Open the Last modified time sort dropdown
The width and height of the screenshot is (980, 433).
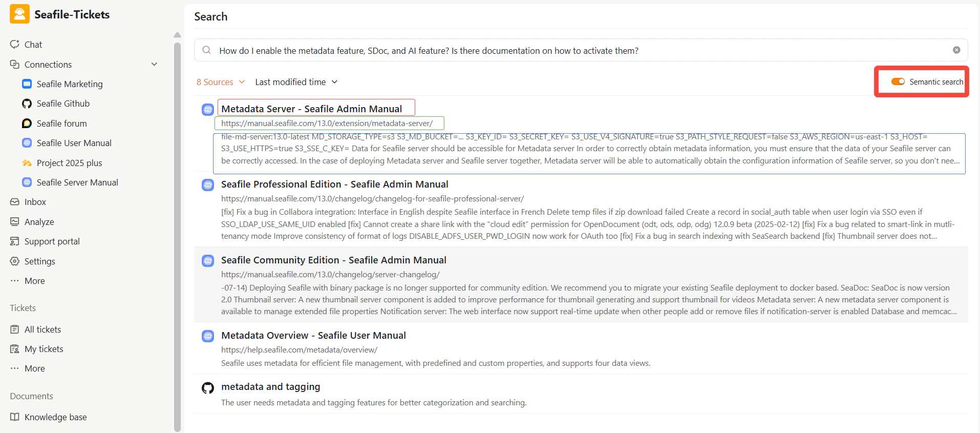click(x=296, y=82)
